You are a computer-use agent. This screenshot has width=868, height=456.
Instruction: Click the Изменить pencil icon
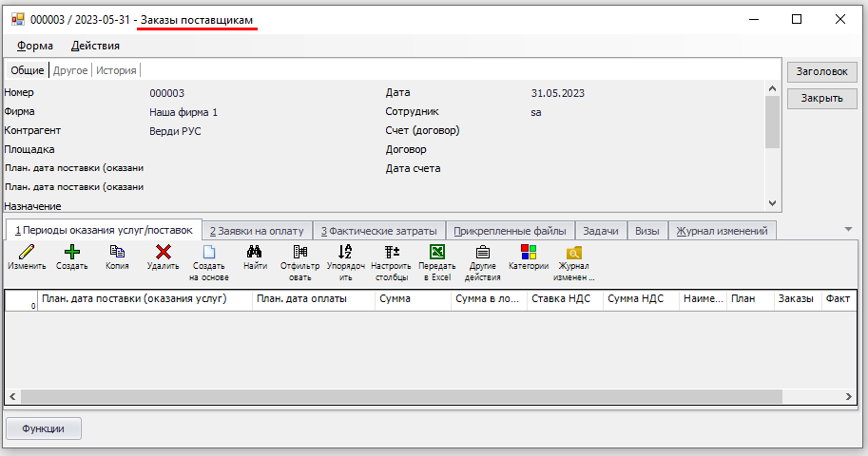coord(27,253)
